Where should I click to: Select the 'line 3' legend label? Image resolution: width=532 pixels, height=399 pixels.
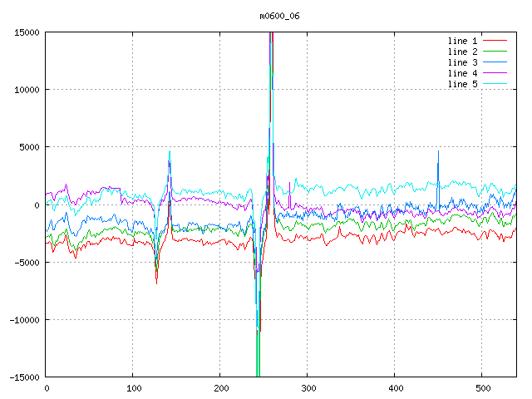tap(463, 62)
